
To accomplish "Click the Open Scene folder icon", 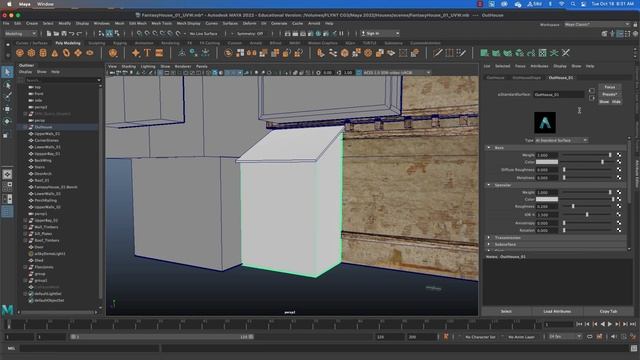I will click(x=56, y=33).
